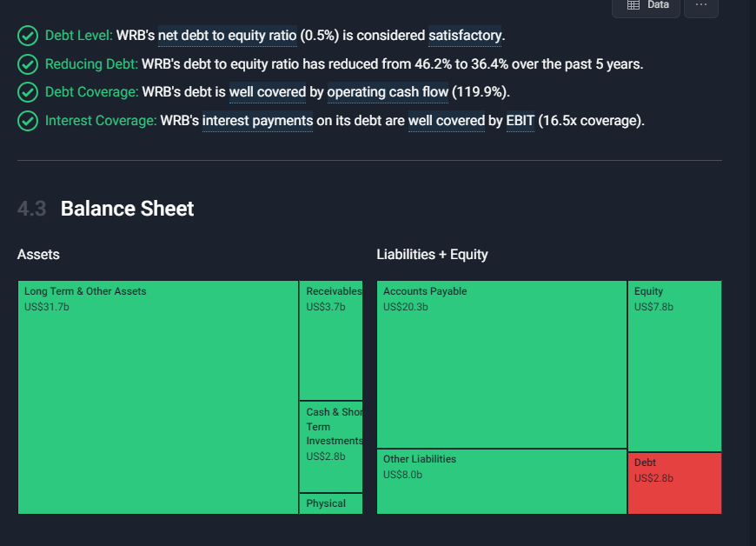Select the Other Liabilities US$8.0b block

(501, 481)
